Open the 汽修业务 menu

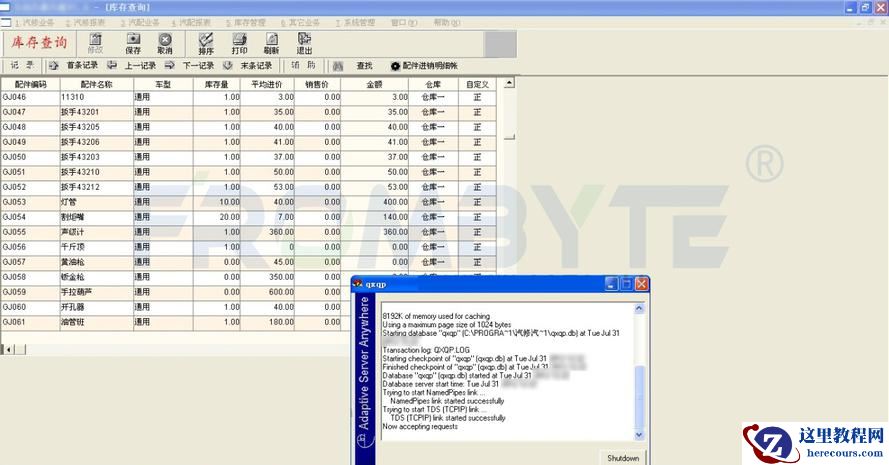pyautogui.click(x=35, y=23)
